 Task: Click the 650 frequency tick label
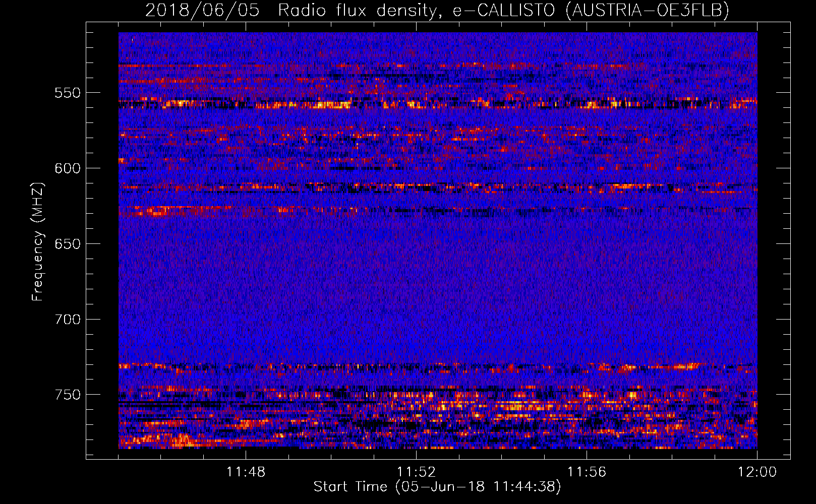click(68, 244)
